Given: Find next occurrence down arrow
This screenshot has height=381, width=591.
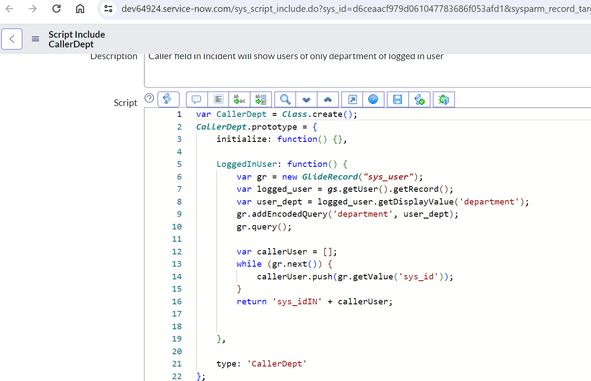Looking at the screenshot, I should coord(306,99).
